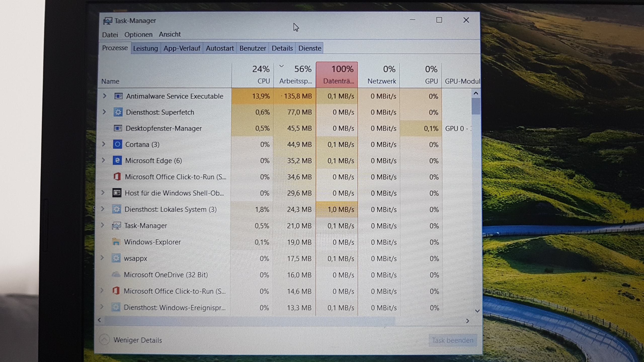
Task: Click the vertical scrollbar down arrow
Action: [x=477, y=311]
